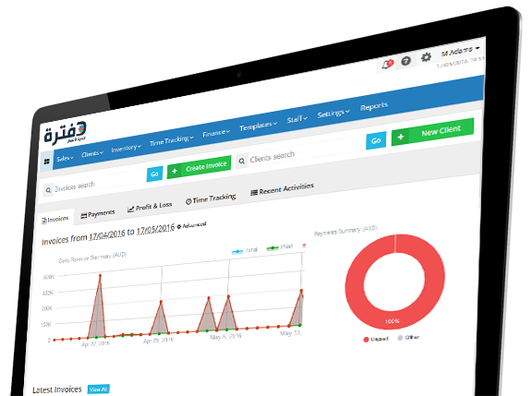Toggle the Other donut legend
Image resolution: width=532 pixels, height=396 pixels.
408,338
